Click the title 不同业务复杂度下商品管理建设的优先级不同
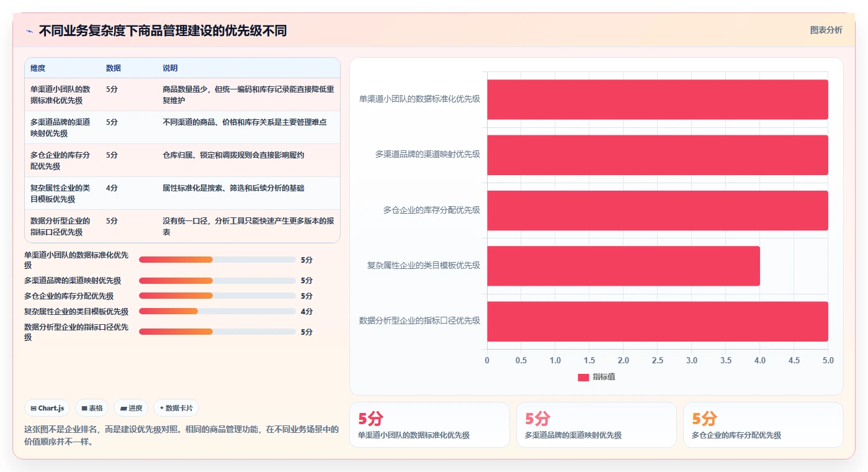 (163, 31)
